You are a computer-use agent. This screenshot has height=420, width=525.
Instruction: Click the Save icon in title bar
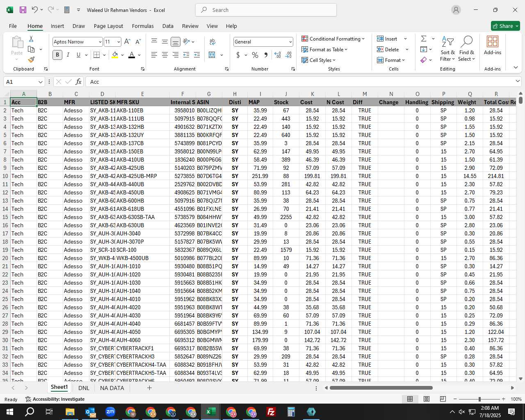[23, 10]
